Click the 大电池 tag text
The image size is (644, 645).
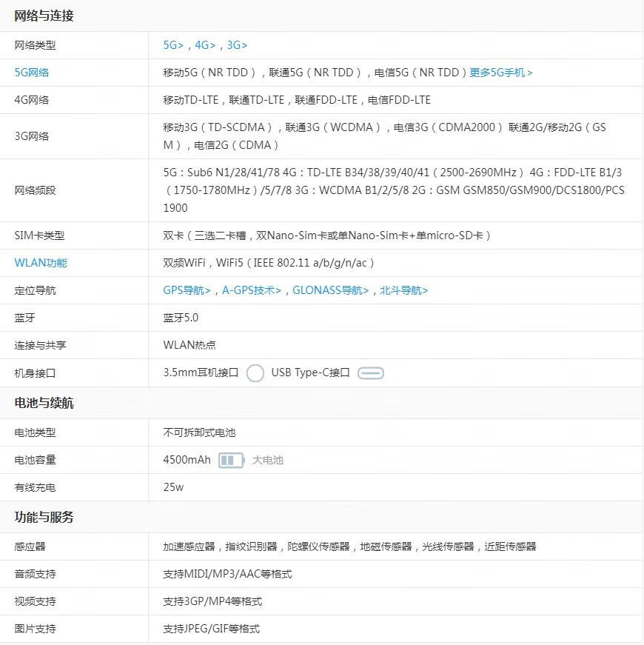pyautogui.click(x=267, y=461)
